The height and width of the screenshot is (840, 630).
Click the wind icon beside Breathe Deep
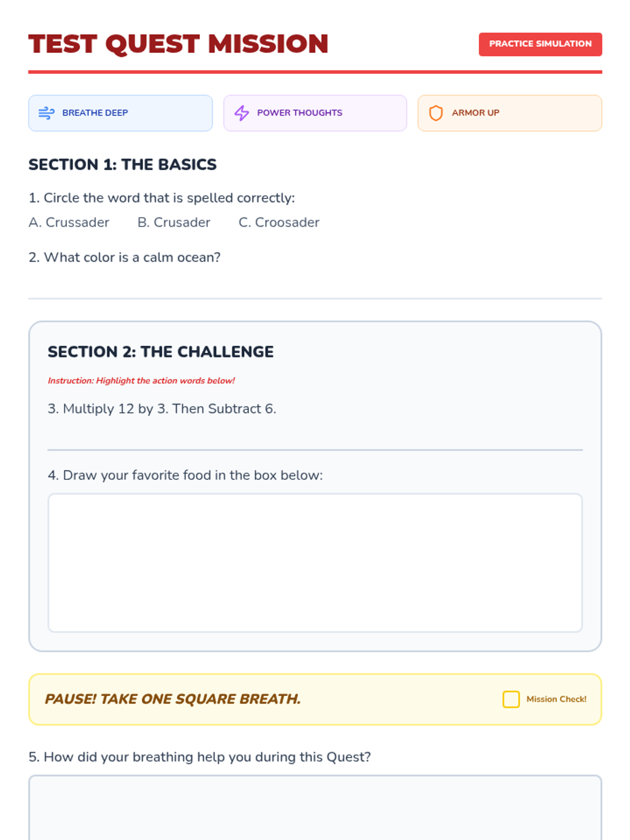point(46,113)
